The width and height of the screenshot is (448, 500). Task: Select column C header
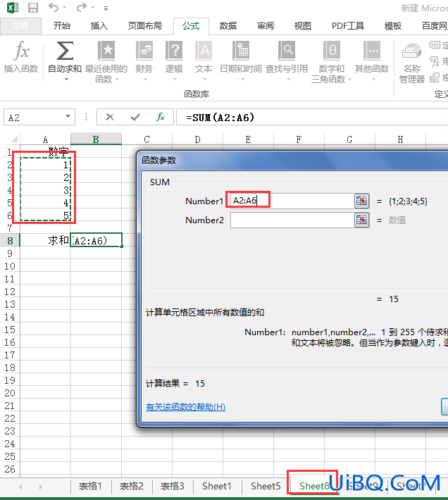pos(147,139)
